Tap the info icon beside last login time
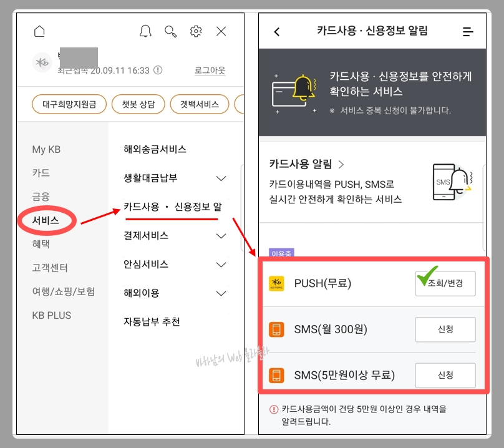The image size is (504, 448). click(158, 70)
